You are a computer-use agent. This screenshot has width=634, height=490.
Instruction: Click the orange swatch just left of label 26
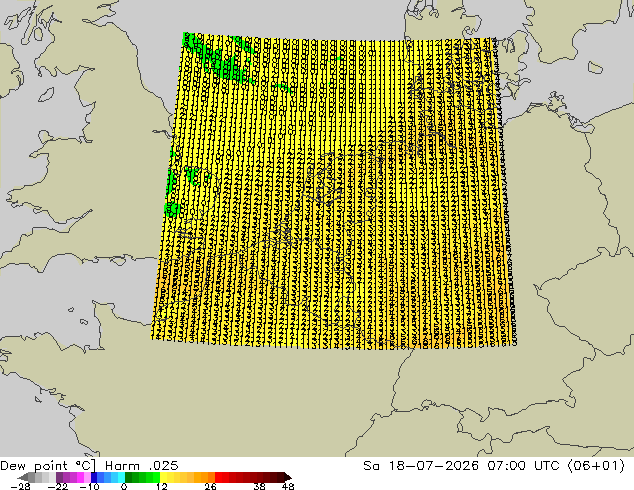pyautogui.click(x=211, y=477)
